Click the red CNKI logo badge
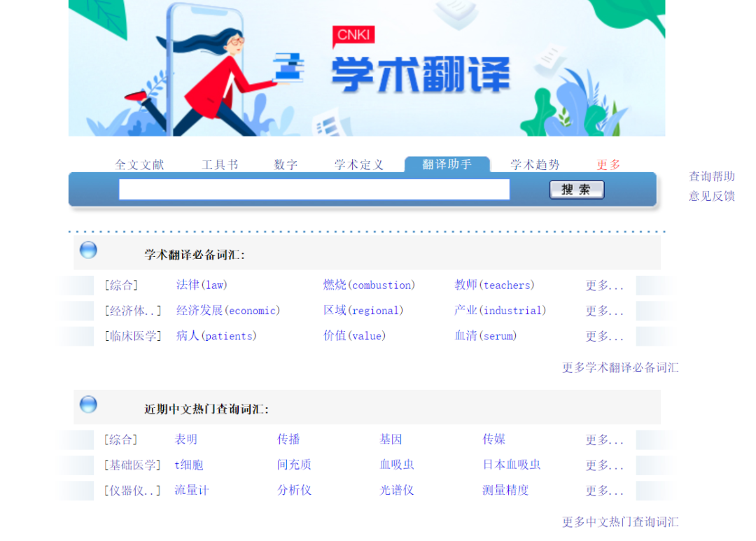The width and height of the screenshot is (756, 541). [353, 36]
